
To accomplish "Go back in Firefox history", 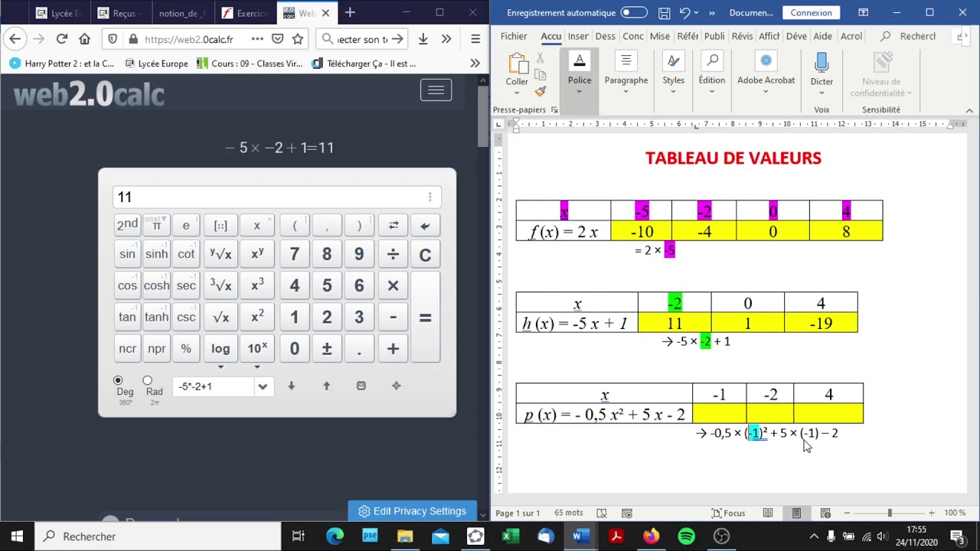I will pyautogui.click(x=15, y=39).
